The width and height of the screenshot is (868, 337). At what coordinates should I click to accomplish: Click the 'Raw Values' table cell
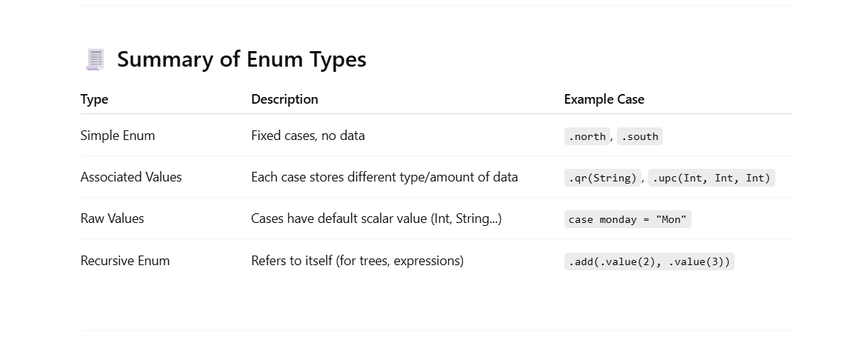[112, 218]
